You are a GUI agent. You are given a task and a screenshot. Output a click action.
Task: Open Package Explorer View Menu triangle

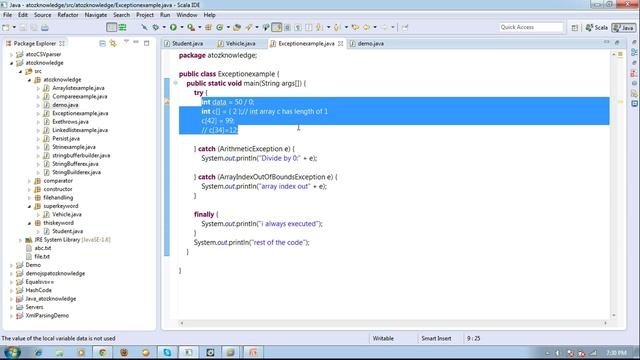(x=126, y=42)
